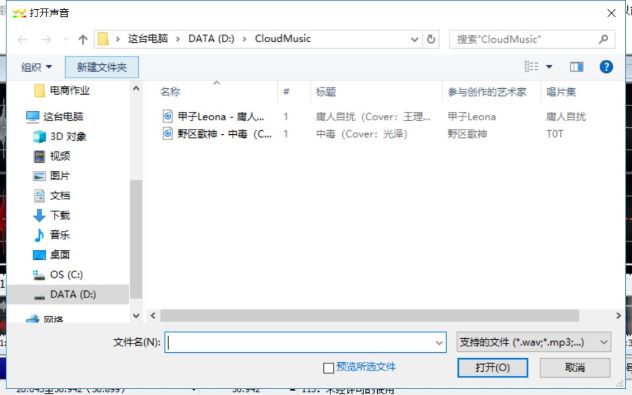The height and width of the screenshot is (395, 632).
Task: Click the 下载 arrow icon
Action: click(39, 215)
